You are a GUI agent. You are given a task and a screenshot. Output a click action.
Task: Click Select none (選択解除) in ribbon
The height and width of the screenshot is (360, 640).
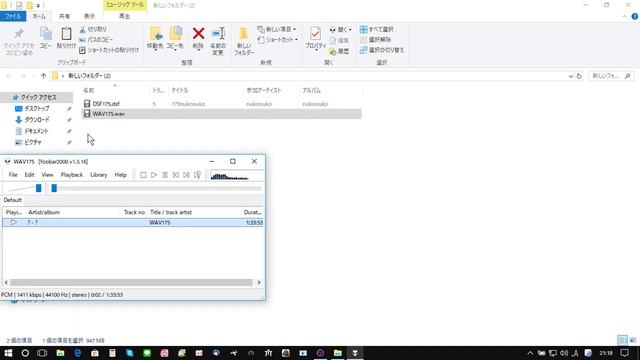pyautogui.click(x=376, y=40)
